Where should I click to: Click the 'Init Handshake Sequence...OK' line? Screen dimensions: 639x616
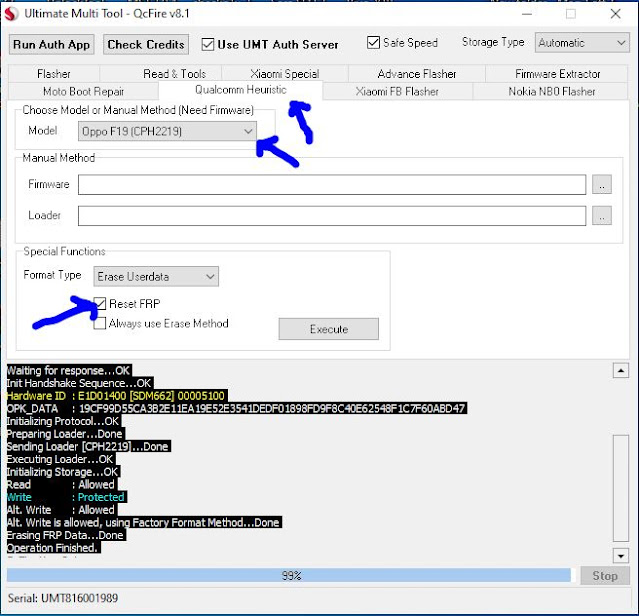80,383
